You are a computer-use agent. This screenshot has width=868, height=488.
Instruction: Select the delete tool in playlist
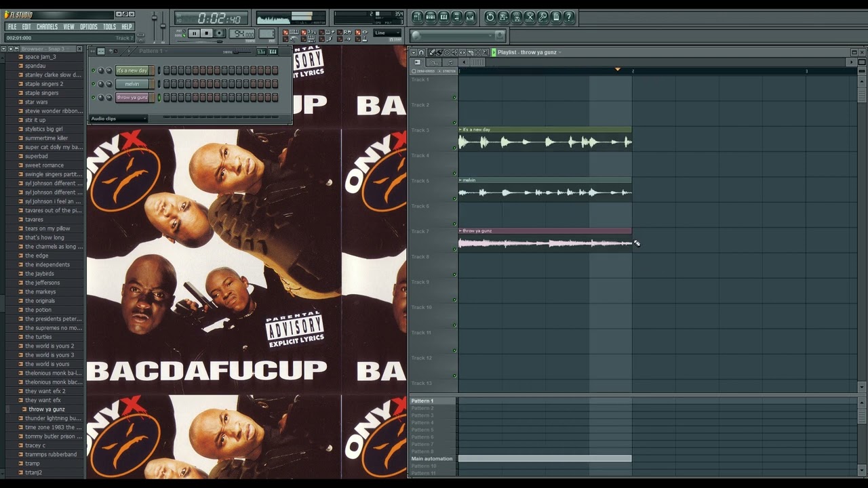447,52
